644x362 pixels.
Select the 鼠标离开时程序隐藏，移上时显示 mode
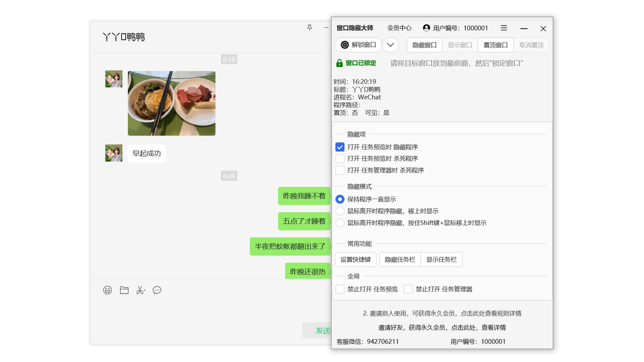(340, 211)
